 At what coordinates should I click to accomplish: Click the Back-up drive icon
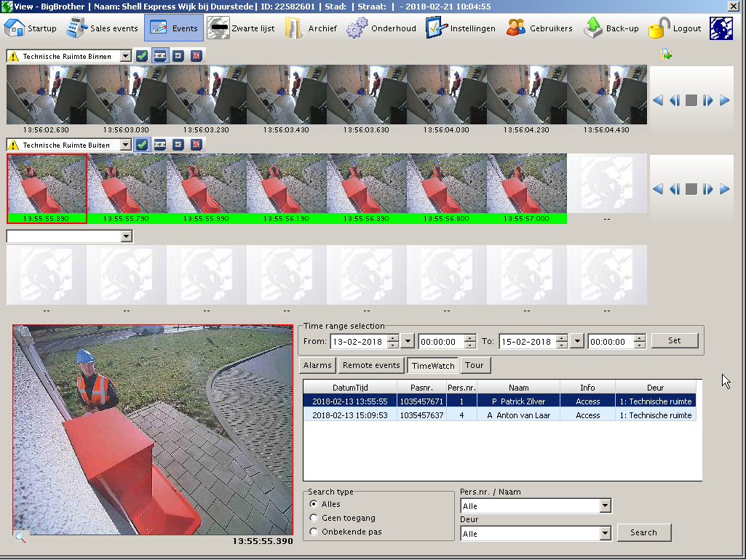[593, 28]
